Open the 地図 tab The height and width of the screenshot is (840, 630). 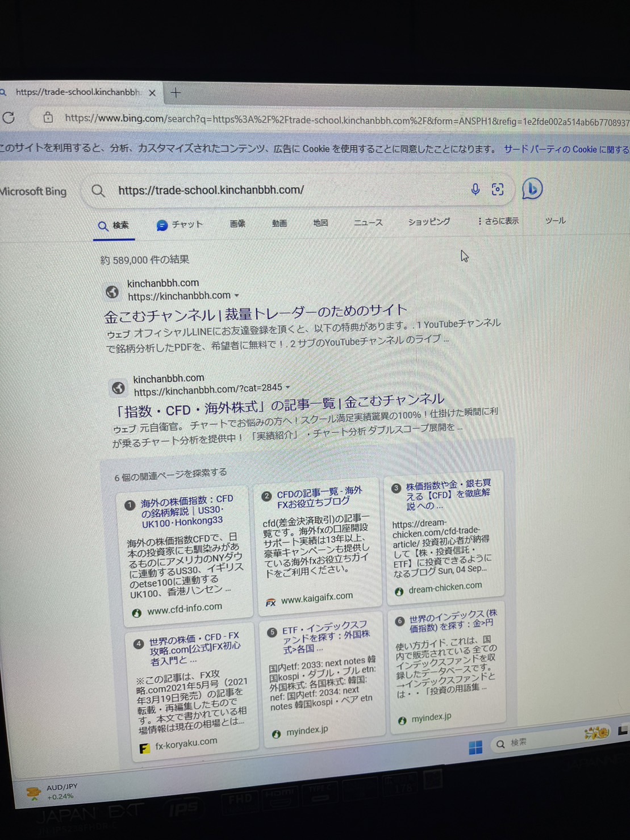(320, 223)
